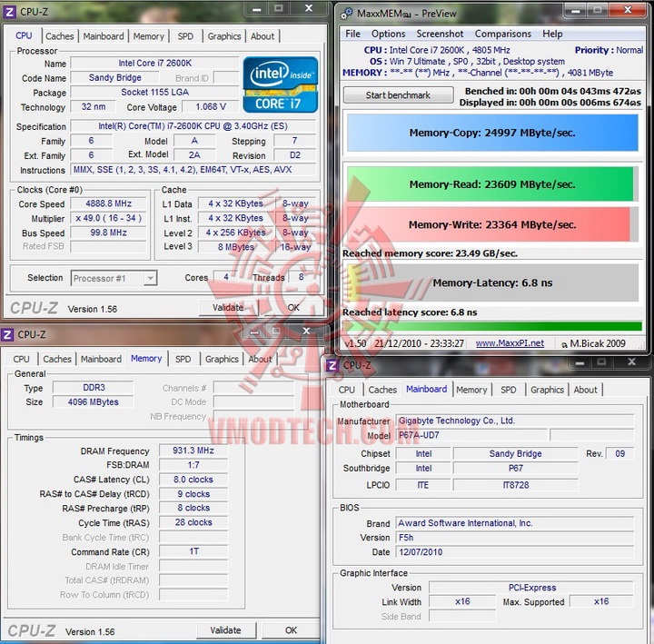Click the BIOS date 12/07/2010 field
The height and width of the screenshot is (644, 654).
[x=515, y=552]
